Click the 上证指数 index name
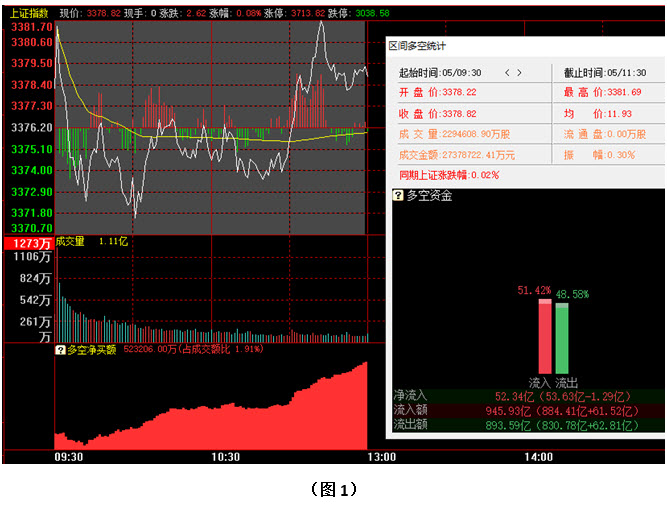Viewport: 667px width, 507px height. coord(29,13)
